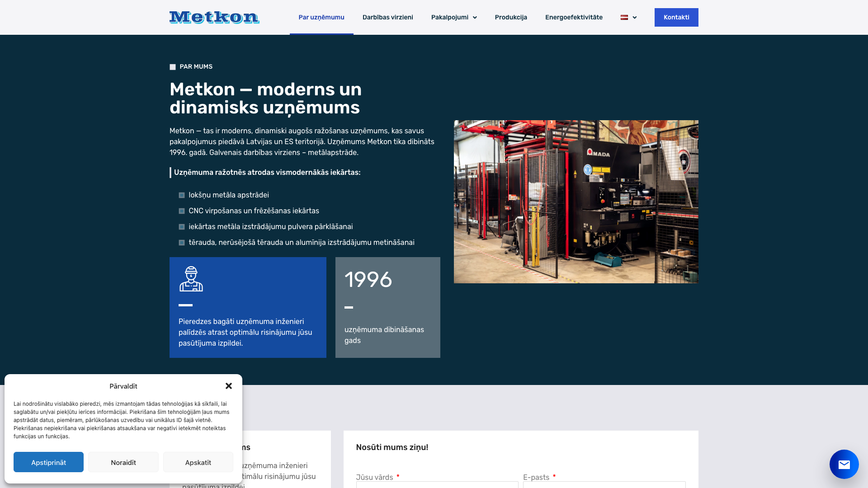The height and width of the screenshot is (488, 868).
Task: Click the Metkon — moderns un dinamisks heading
Action: (x=266, y=99)
